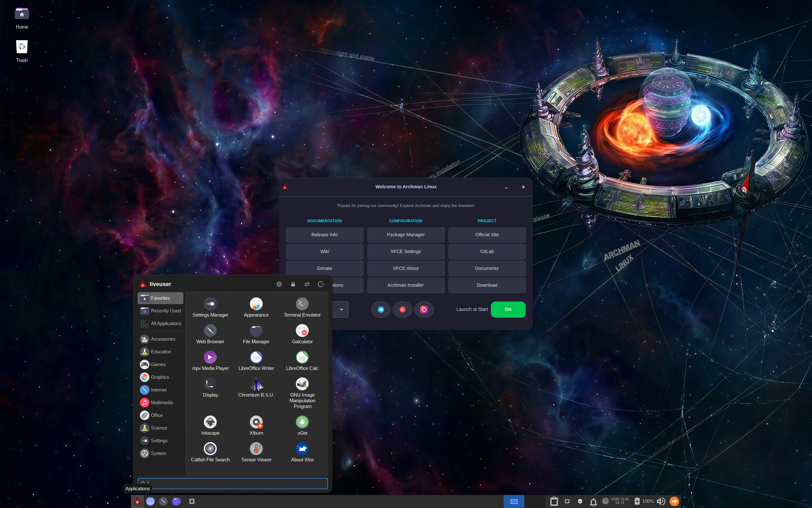
Task: Click the XFCE Settings button
Action: (x=406, y=252)
